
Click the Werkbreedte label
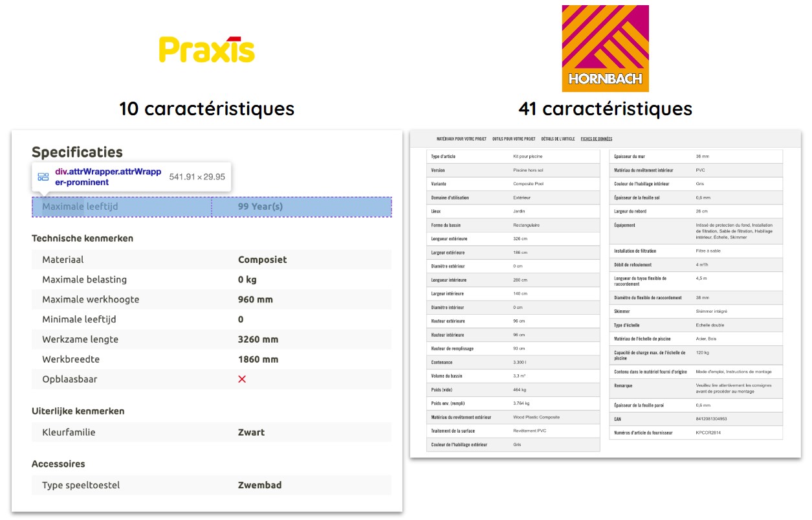click(71, 359)
